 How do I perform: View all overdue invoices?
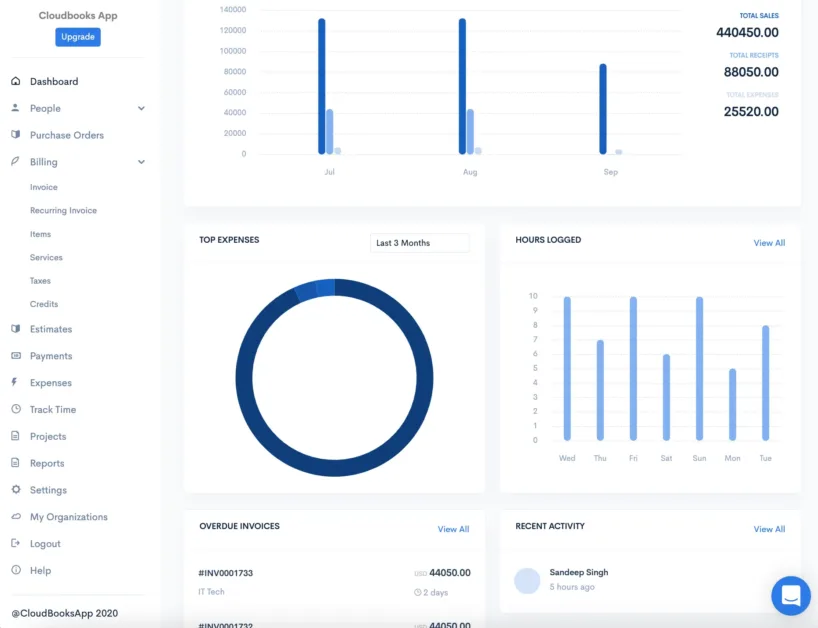click(452, 529)
